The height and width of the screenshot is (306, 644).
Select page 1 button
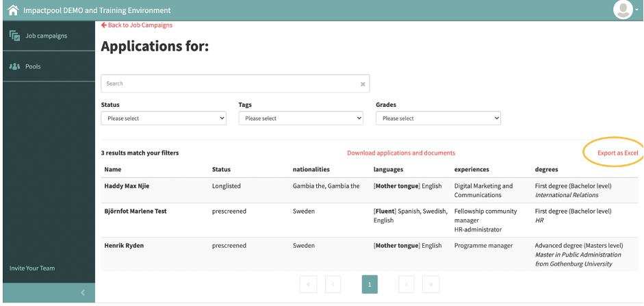pos(370,284)
